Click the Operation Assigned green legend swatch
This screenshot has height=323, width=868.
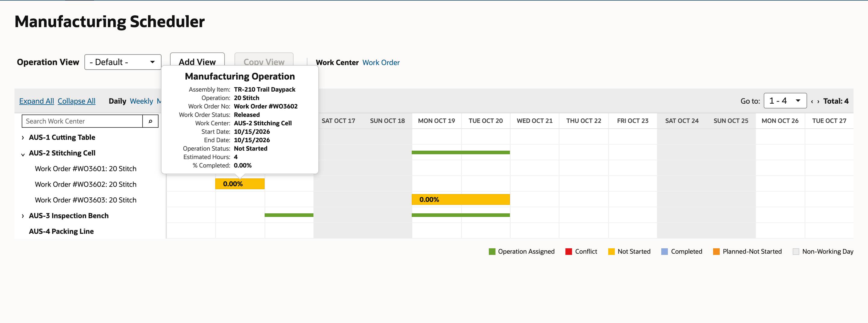coord(492,252)
